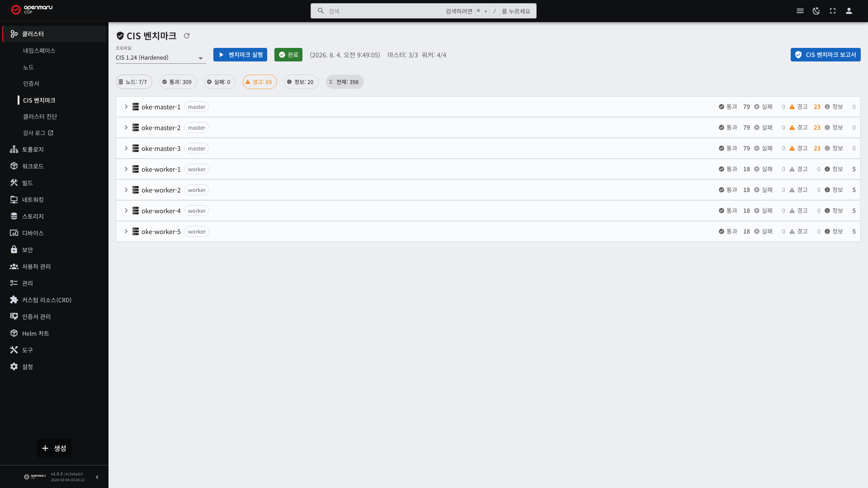Go to 네임스페이스 submenu

point(39,51)
